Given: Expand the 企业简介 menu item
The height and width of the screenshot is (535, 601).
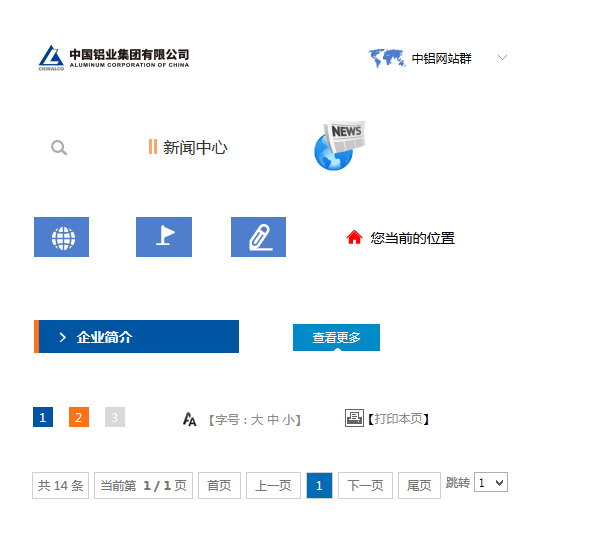Looking at the screenshot, I should [x=138, y=337].
